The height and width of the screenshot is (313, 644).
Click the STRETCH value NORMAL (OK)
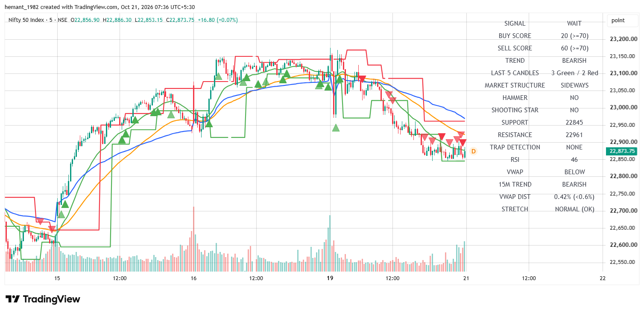pos(574,209)
